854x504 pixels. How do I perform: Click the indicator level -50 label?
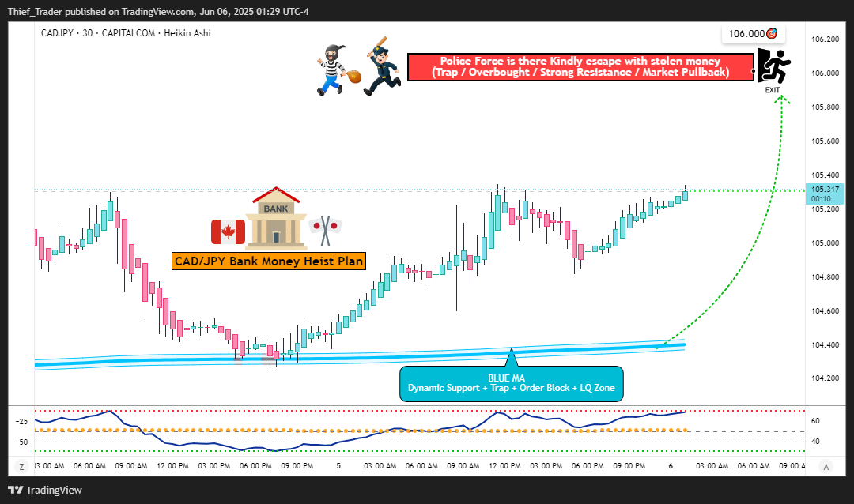(21, 442)
